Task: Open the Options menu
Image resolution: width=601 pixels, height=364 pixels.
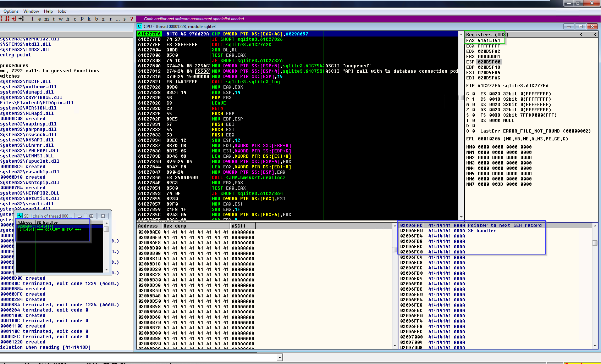Action: point(11,11)
